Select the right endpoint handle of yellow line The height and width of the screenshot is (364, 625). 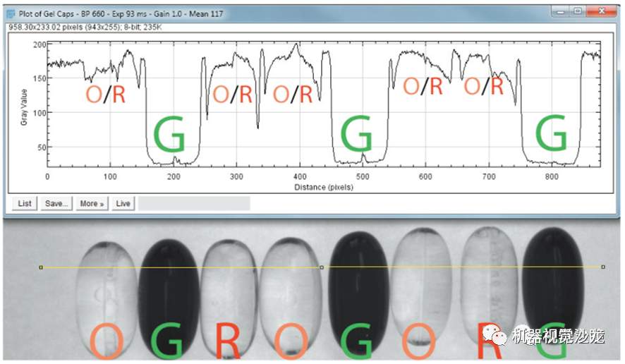coord(603,267)
